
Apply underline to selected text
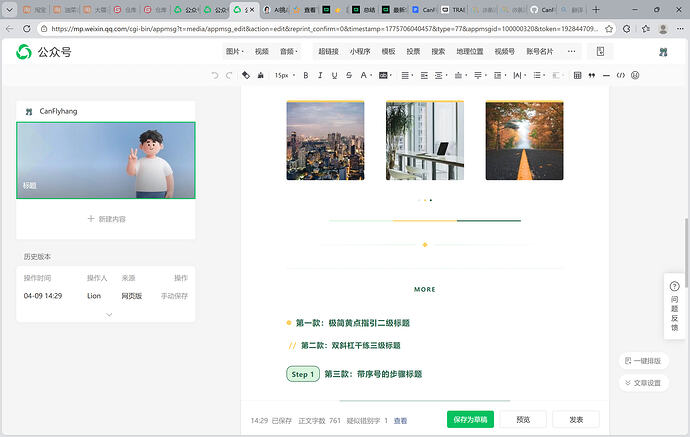(x=334, y=75)
